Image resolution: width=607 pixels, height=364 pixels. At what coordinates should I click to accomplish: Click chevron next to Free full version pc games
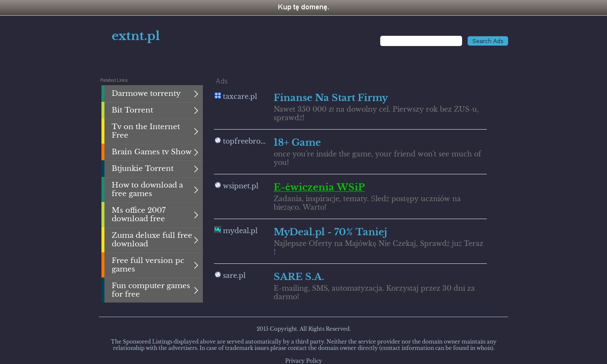point(196,265)
